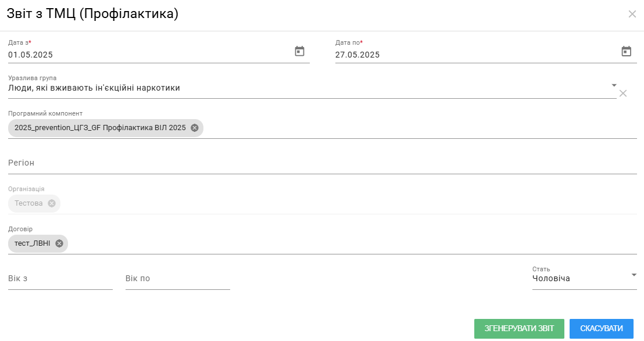This screenshot has height=341, width=644.
Task: Expand the 'Уразлива група' dropdown arrow
Action: (614, 85)
